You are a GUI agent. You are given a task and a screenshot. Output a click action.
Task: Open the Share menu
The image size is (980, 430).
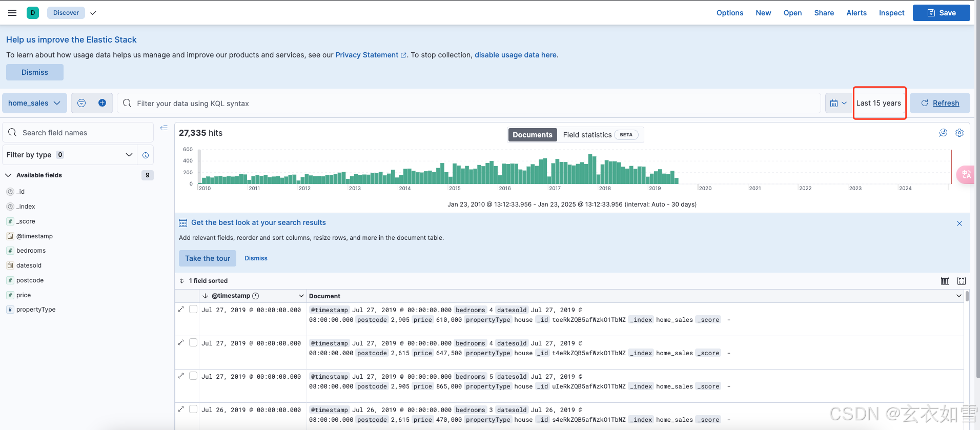[x=824, y=13]
